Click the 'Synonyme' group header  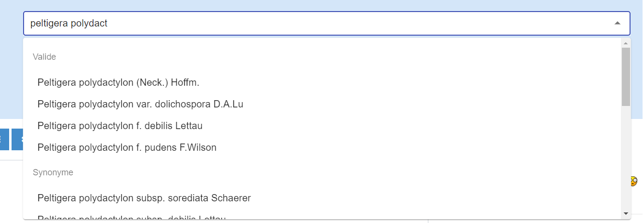point(53,172)
